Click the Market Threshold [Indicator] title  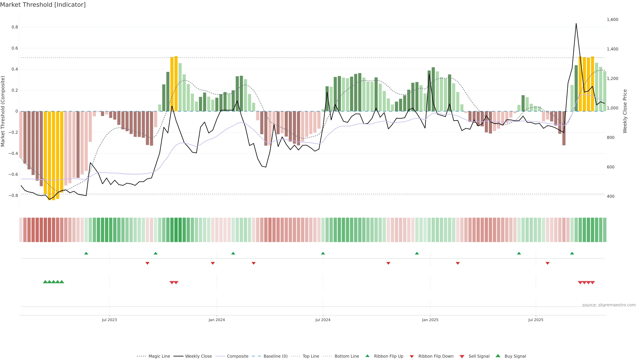pyautogui.click(x=43, y=5)
